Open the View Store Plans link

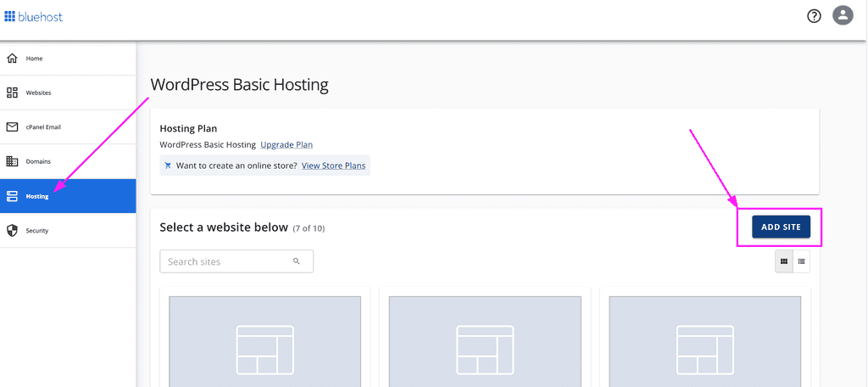click(333, 165)
